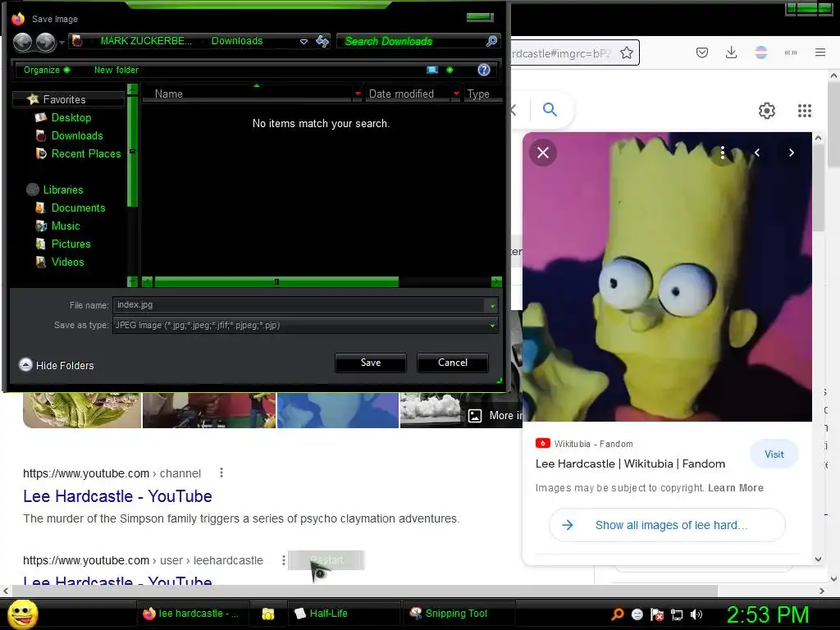Click Show all images of lee hard…

[x=667, y=525]
